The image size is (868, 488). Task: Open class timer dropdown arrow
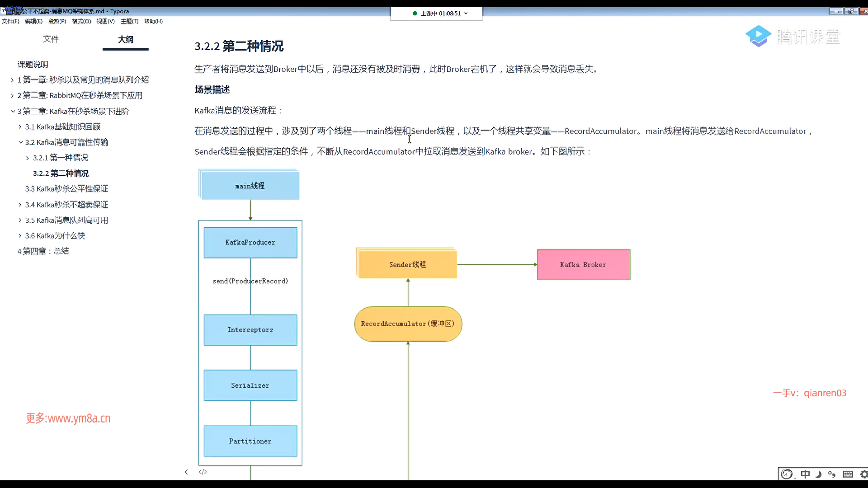(x=466, y=13)
